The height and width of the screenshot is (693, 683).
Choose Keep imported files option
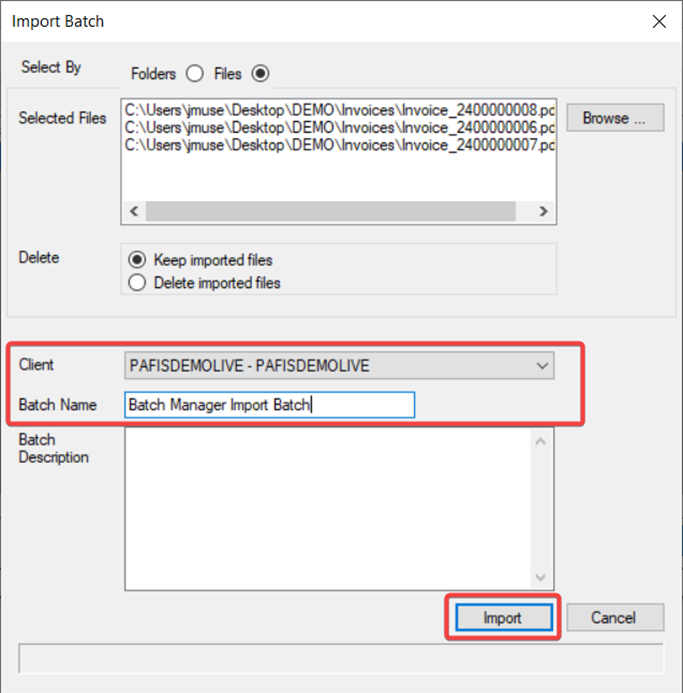138,260
